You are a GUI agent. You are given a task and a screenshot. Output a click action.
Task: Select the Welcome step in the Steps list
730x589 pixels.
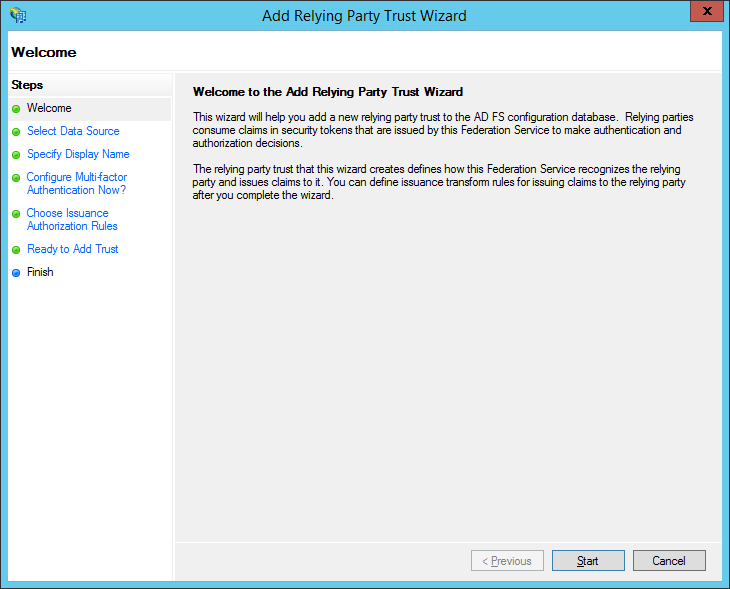(x=49, y=108)
